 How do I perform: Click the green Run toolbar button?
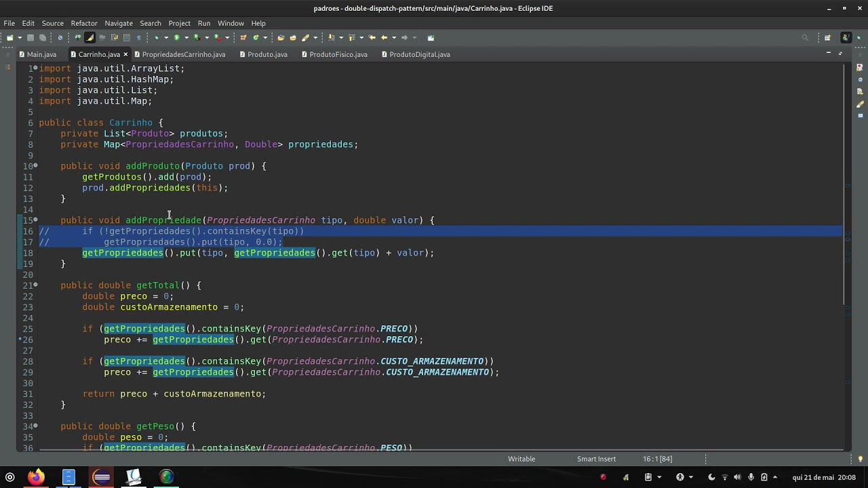[x=176, y=38]
